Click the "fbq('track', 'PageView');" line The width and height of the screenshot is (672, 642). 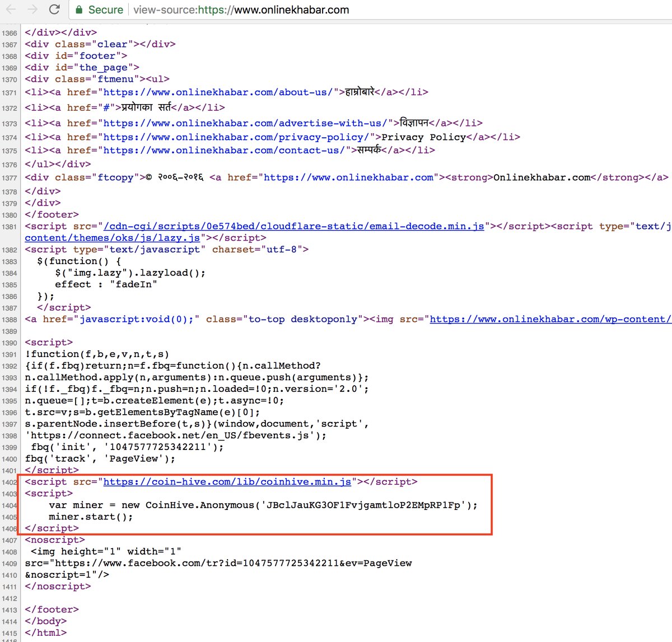[x=100, y=458]
